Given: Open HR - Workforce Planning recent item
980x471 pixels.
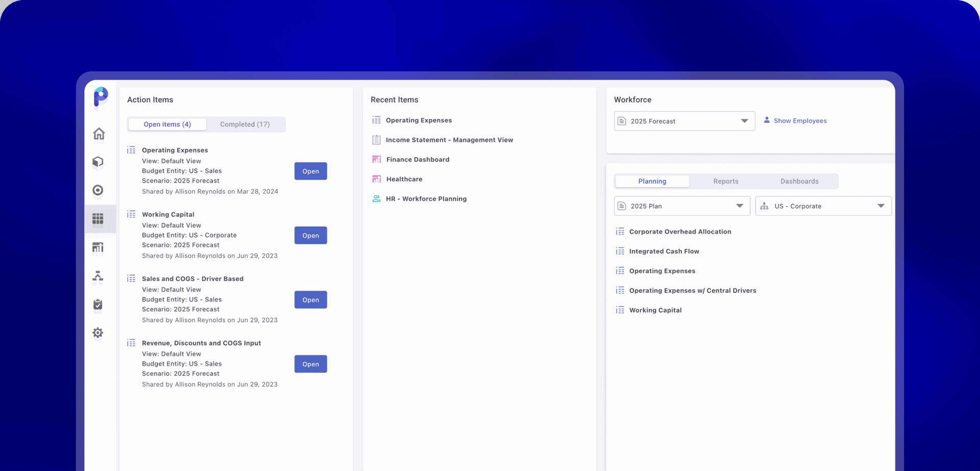Looking at the screenshot, I should pos(426,199).
